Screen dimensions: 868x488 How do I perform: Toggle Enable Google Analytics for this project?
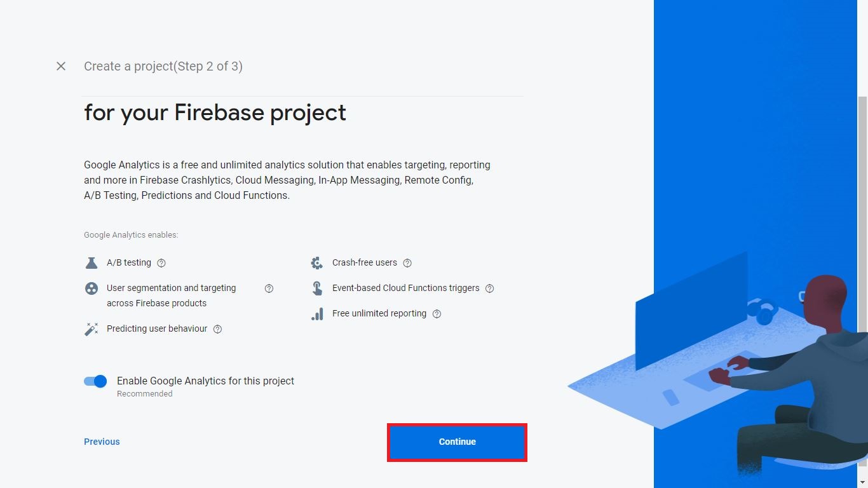pyautogui.click(x=95, y=381)
